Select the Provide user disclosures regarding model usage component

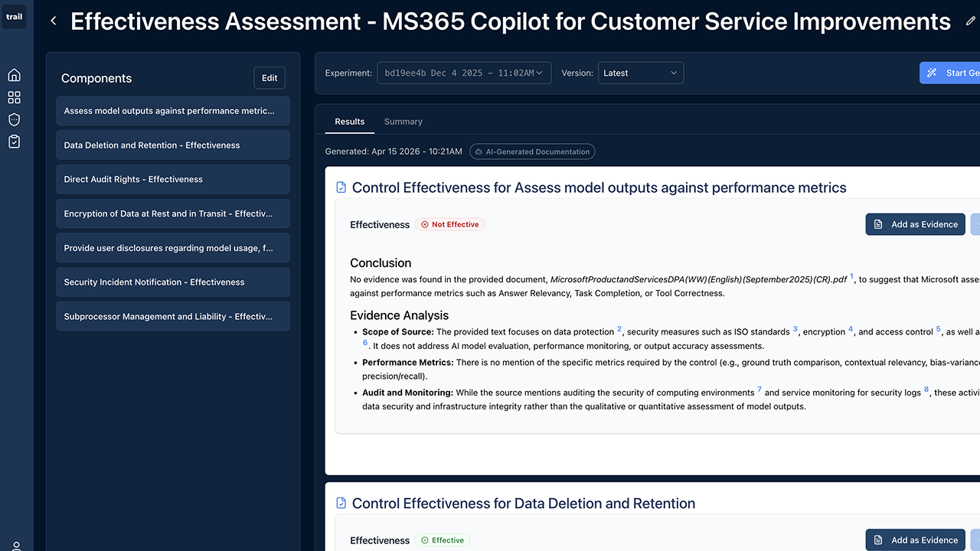click(x=173, y=248)
